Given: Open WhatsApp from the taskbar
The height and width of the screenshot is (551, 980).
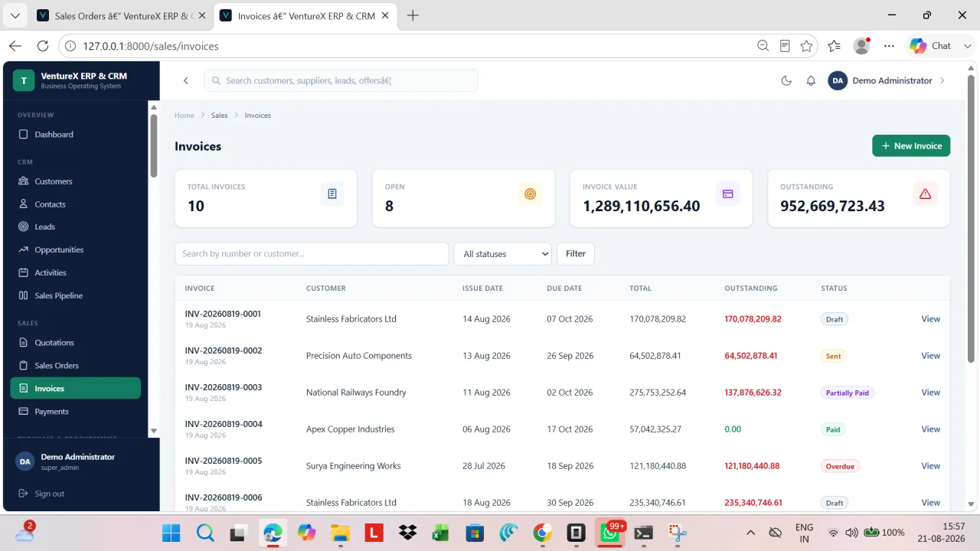Looking at the screenshot, I should (611, 533).
